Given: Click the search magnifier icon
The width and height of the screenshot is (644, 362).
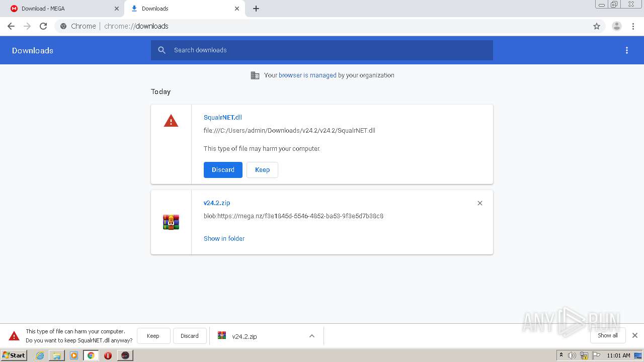Looking at the screenshot, I should [162, 50].
